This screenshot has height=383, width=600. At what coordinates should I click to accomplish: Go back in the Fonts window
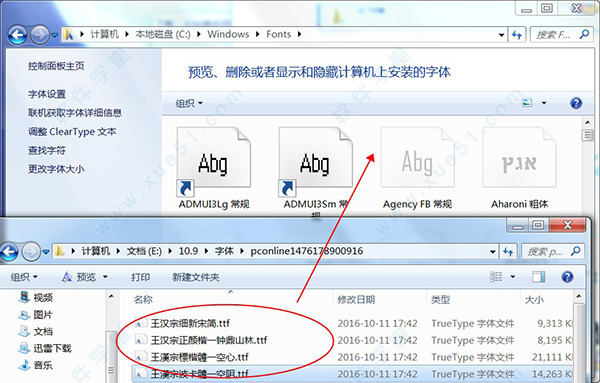18,35
